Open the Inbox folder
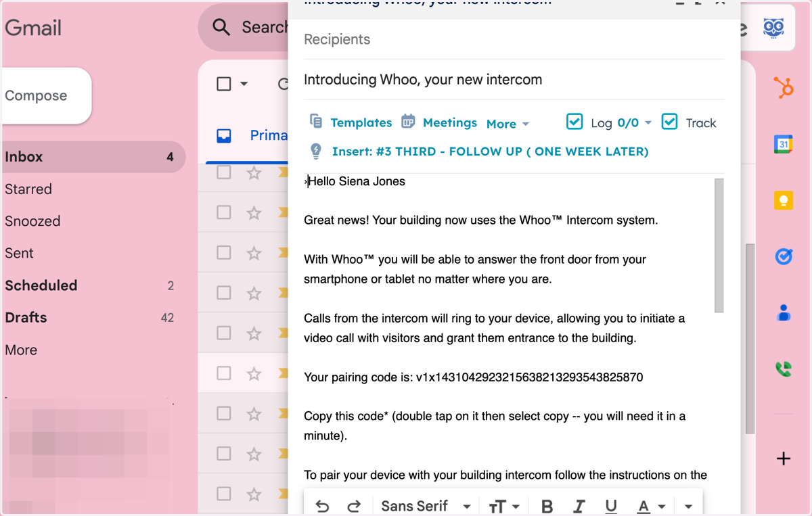812x516 pixels. tap(93, 157)
